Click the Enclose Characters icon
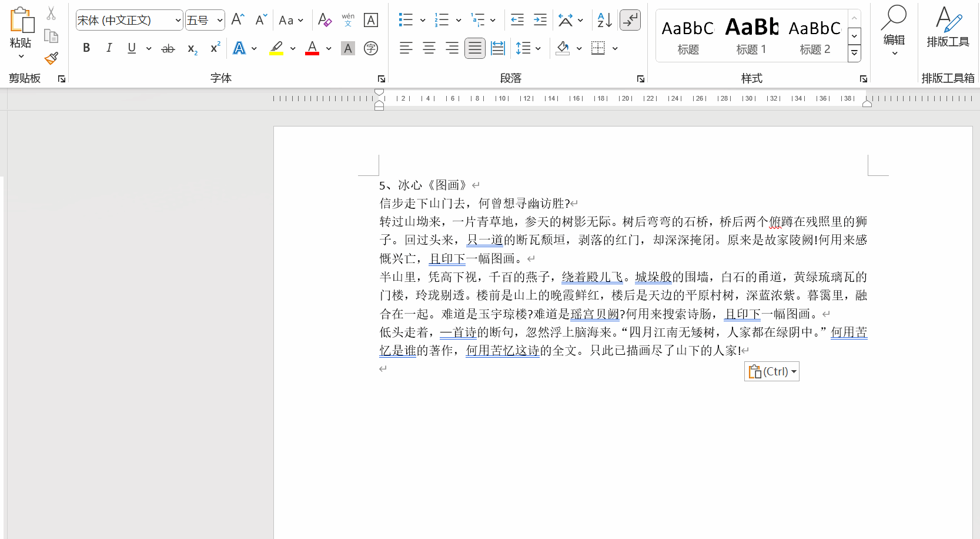 (371, 48)
